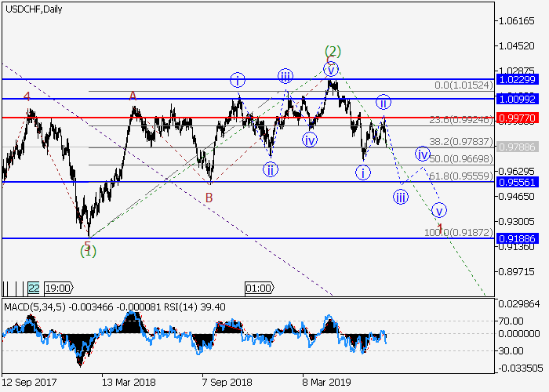Click the green (2) wave label
This screenshot has height=392, width=549.
click(333, 52)
